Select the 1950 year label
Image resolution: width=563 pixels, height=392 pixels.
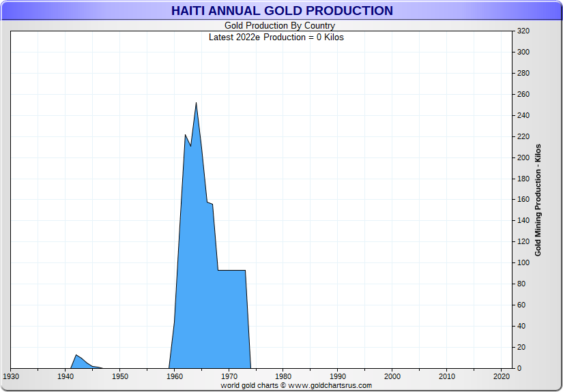[x=119, y=376]
